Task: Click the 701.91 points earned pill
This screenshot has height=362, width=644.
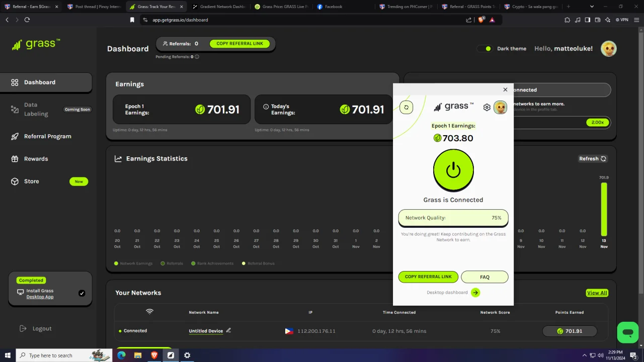Action: [570, 331]
